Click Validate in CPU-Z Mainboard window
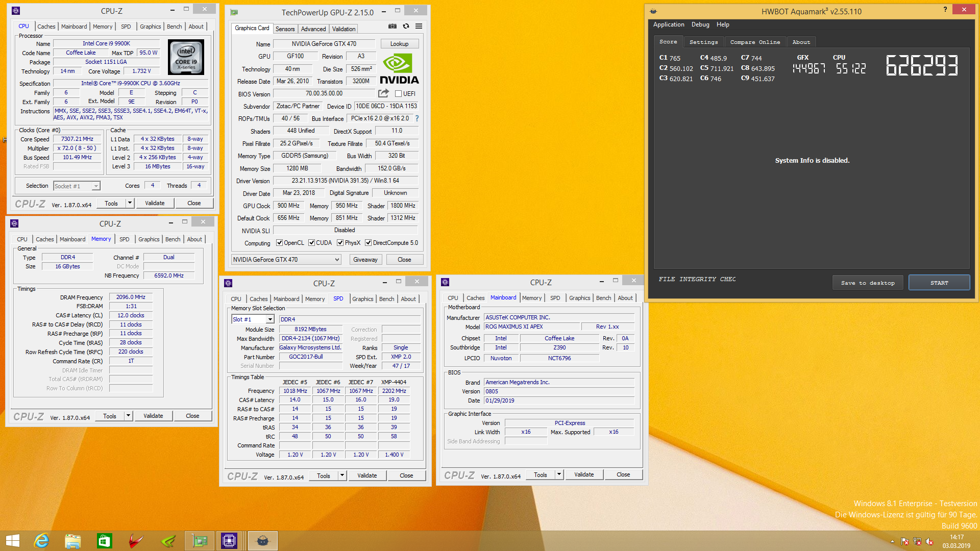980x551 pixels. [584, 474]
